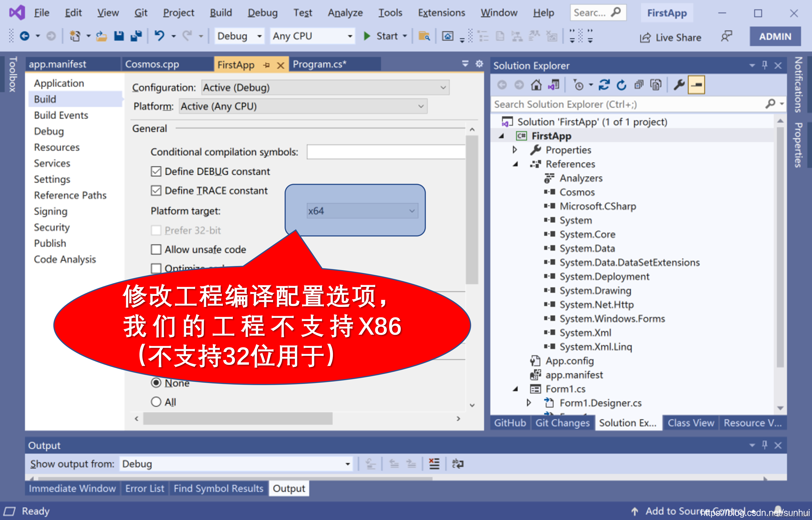Viewport: 812px width, 520px height.
Task: Open the Analyze menu
Action: point(345,13)
